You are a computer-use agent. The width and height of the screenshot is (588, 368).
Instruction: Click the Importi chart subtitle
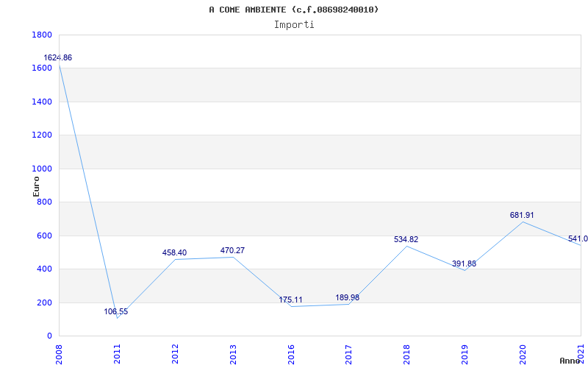(x=294, y=24)
